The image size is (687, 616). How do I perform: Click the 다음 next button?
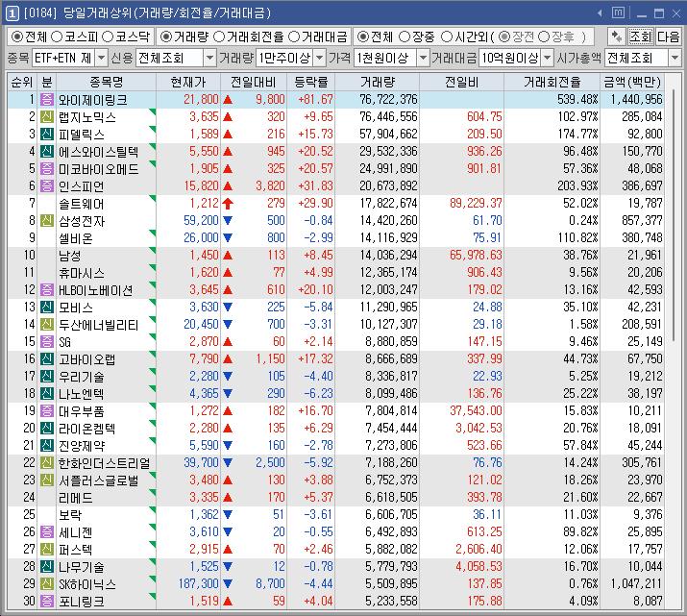668,37
